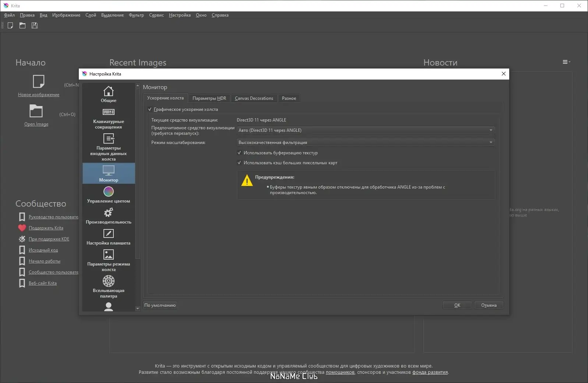This screenshot has width=588, height=383.
Task: Follow the помощников link in the footer
Action: coord(340,372)
